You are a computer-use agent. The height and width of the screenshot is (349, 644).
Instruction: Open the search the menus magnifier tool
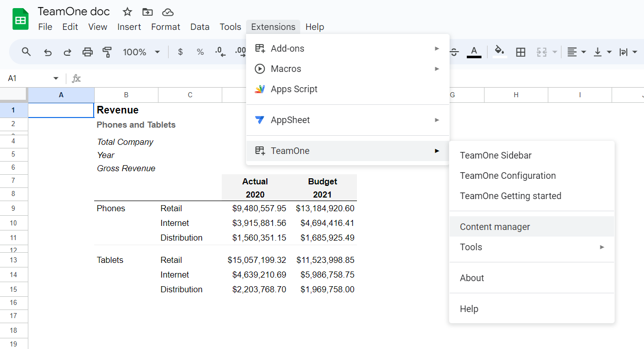(x=26, y=52)
